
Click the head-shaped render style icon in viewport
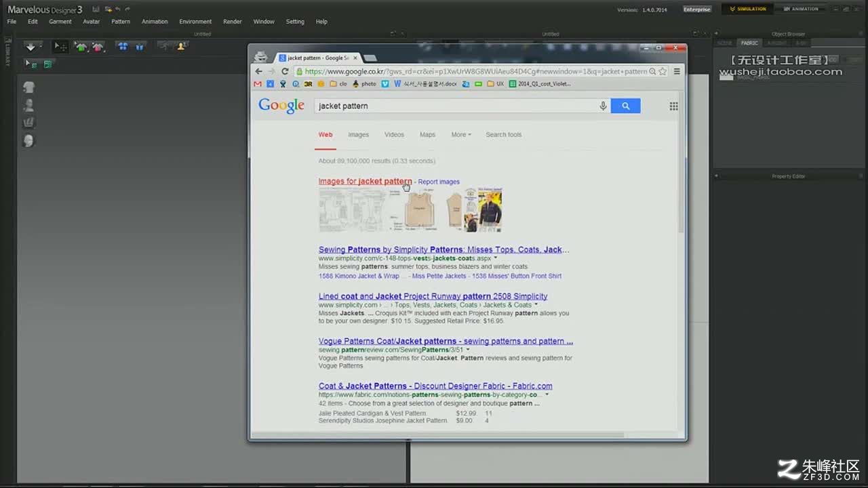(29, 141)
